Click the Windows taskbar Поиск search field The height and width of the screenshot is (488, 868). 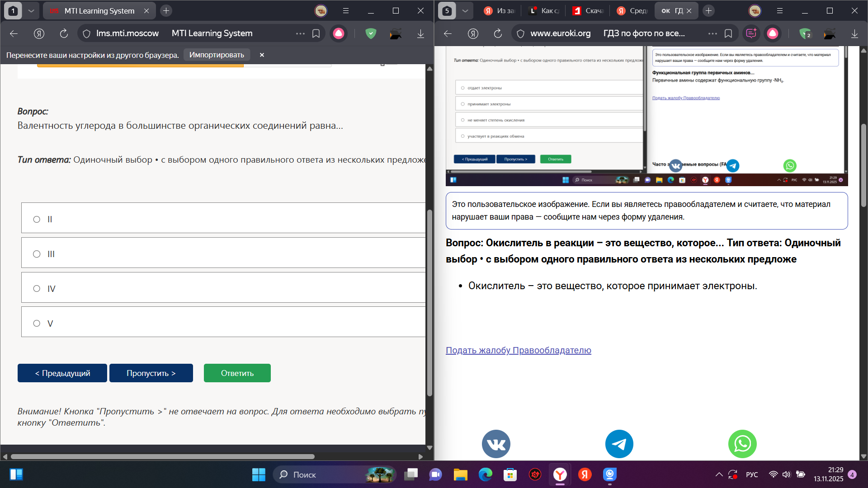[335, 474]
